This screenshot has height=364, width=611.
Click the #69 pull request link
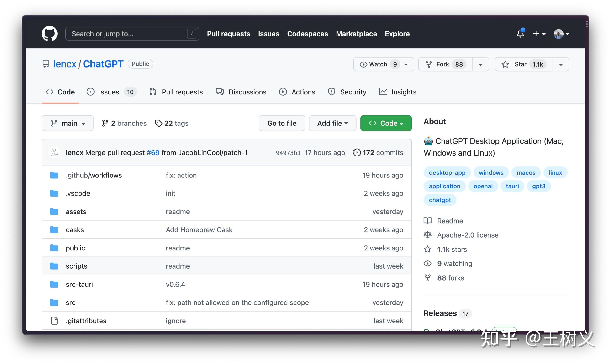tap(153, 153)
